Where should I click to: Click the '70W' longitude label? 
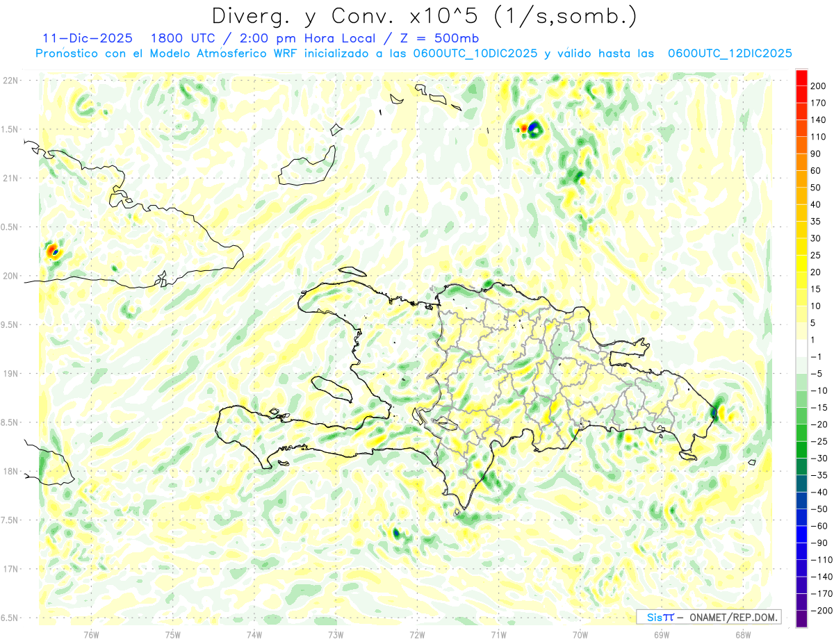pyautogui.click(x=580, y=634)
